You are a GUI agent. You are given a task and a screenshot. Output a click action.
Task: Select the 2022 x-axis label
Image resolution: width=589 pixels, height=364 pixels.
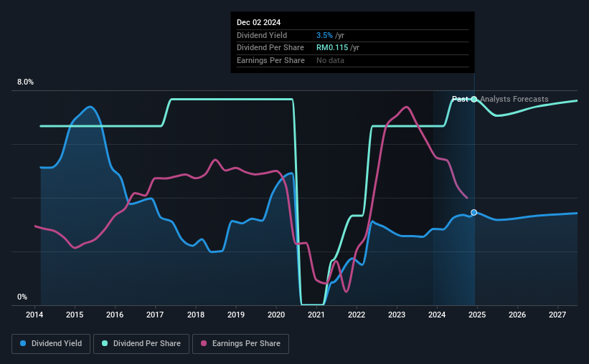[x=357, y=315]
